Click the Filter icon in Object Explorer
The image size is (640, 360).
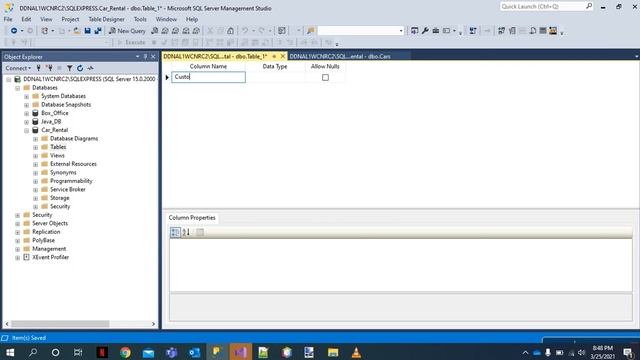pos(70,68)
